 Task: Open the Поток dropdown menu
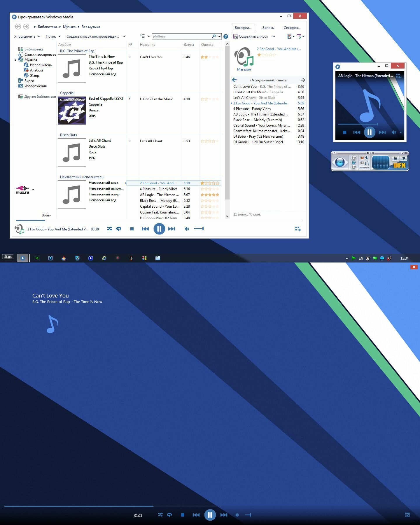53,36
